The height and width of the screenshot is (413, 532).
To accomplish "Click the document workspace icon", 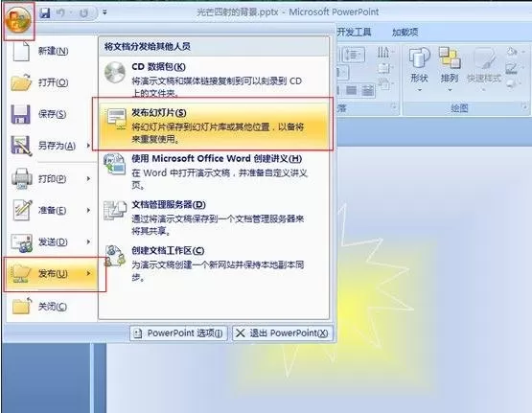I will tap(115, 256).
